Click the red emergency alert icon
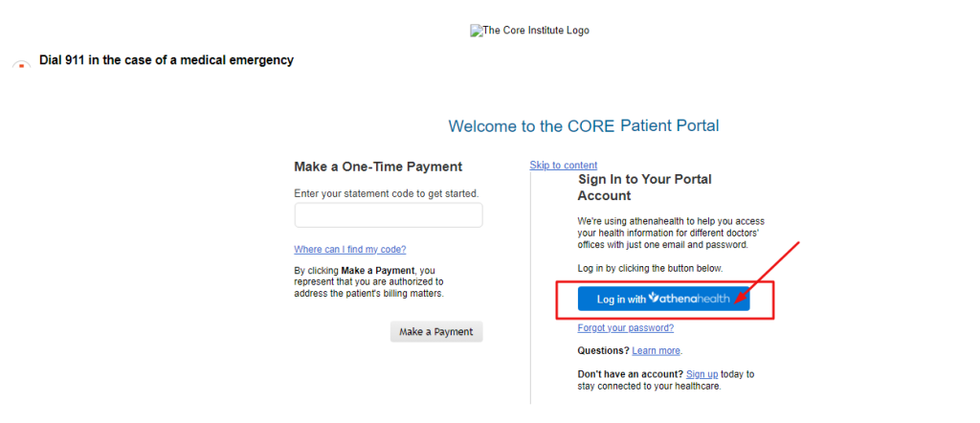The height and width of the screenshot is (423, 980). pyautogui.click(x=21, y=64)
